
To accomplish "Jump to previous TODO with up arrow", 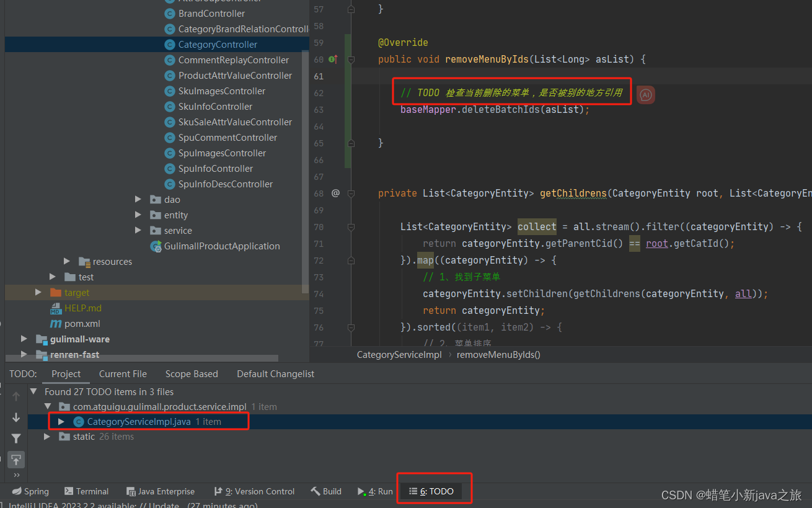I will point(16,396).
